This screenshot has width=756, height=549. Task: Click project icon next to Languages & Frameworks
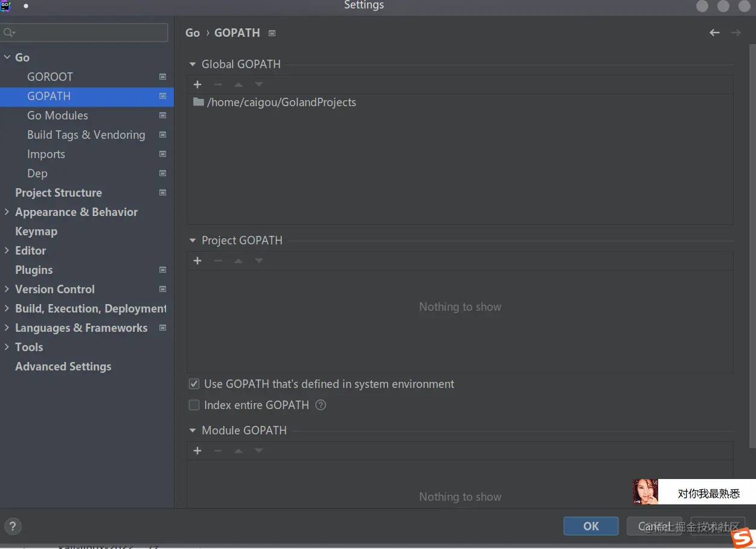click(x=162, y=328)
